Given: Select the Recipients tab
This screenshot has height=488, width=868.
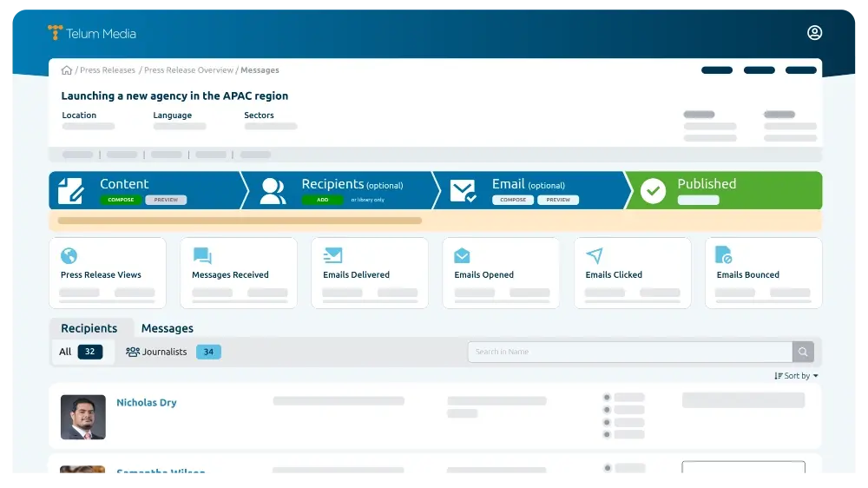Looking at the screenshot, I should click(89, 328).
